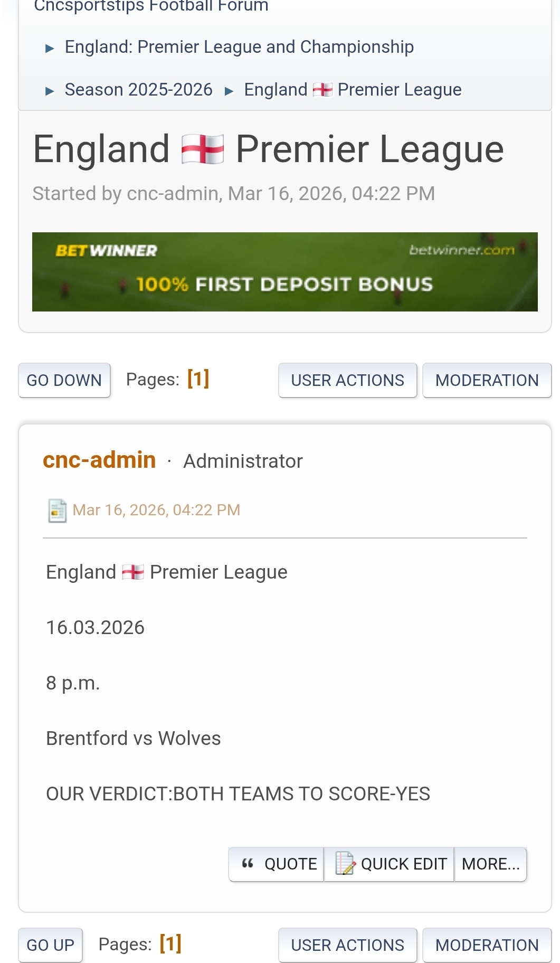Click the England flag in the page title
The width and height of the screenshot is (560, 963).
202,149
